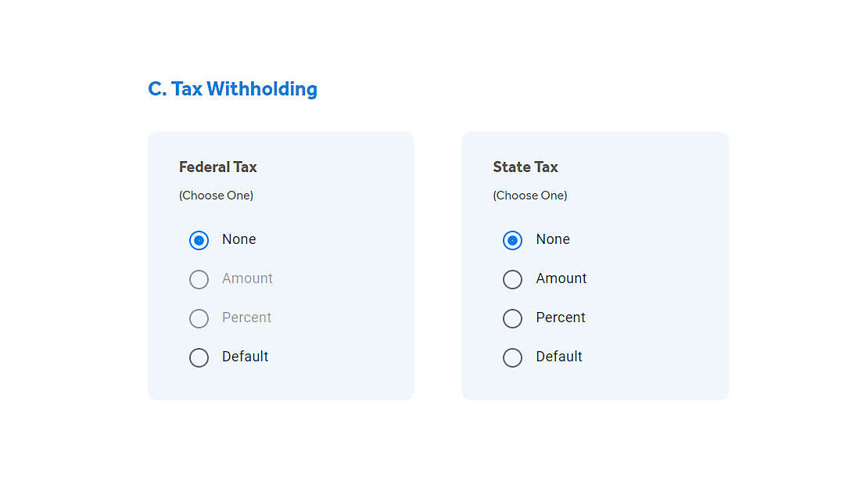This screenshot has width=868, height=488.
Task: Select Federal Tax Percent radio circle
Action: click(x=199, y=318)
